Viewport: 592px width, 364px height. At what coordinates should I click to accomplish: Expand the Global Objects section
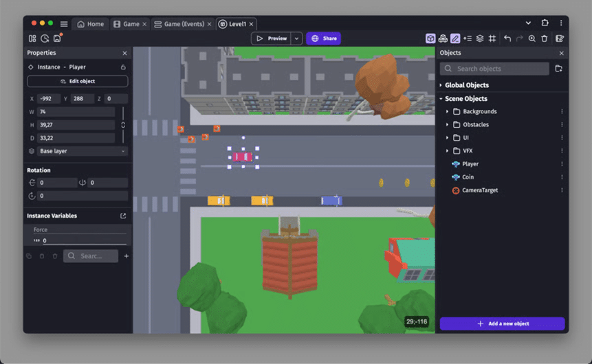tap(441, 85)
